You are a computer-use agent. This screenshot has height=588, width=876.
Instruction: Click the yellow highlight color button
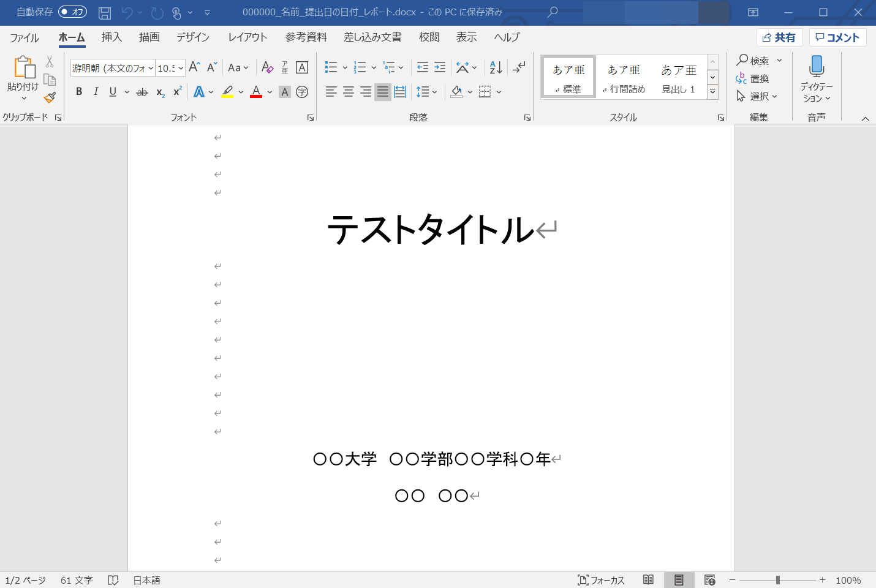tap(227, 92)
